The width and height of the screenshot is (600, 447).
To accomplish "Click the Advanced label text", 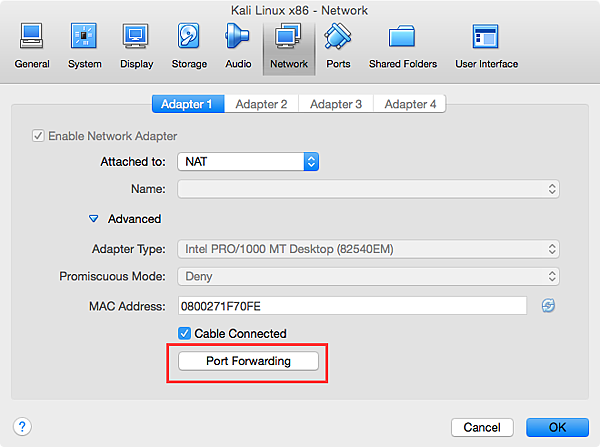I will click(x=134, y=219).
